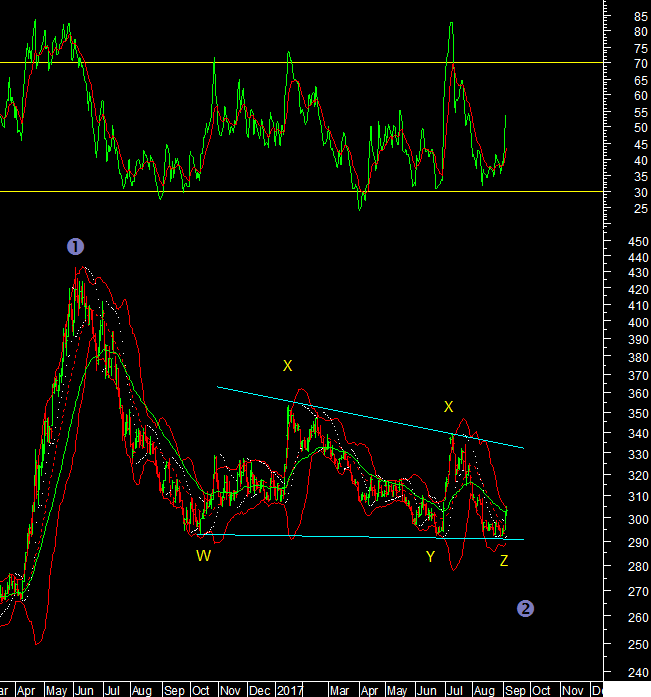Click the 40 oscillator axis value
Screen dimensions: 651x697
[x=641, y=161]
